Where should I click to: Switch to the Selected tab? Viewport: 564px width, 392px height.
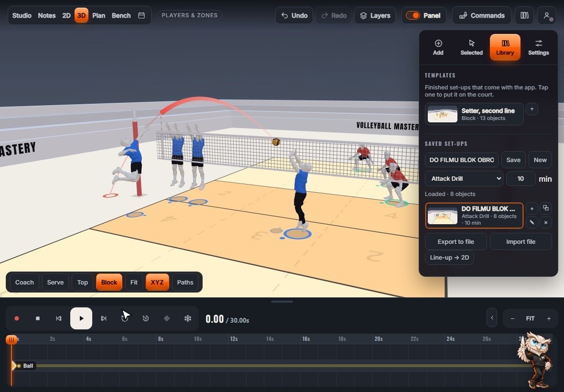(472, 47)
